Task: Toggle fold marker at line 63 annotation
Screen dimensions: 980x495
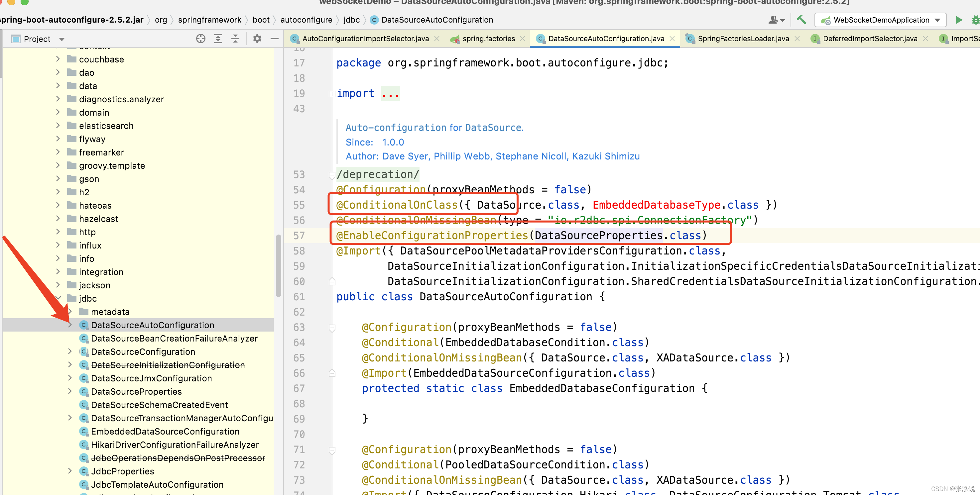Action: (x=332, y=328)
